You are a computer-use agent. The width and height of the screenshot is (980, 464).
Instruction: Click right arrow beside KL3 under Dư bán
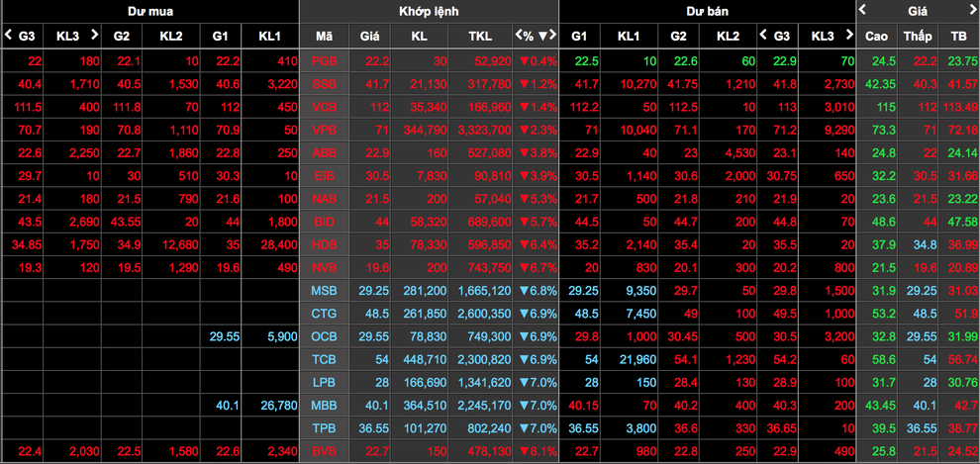point(848,35)
